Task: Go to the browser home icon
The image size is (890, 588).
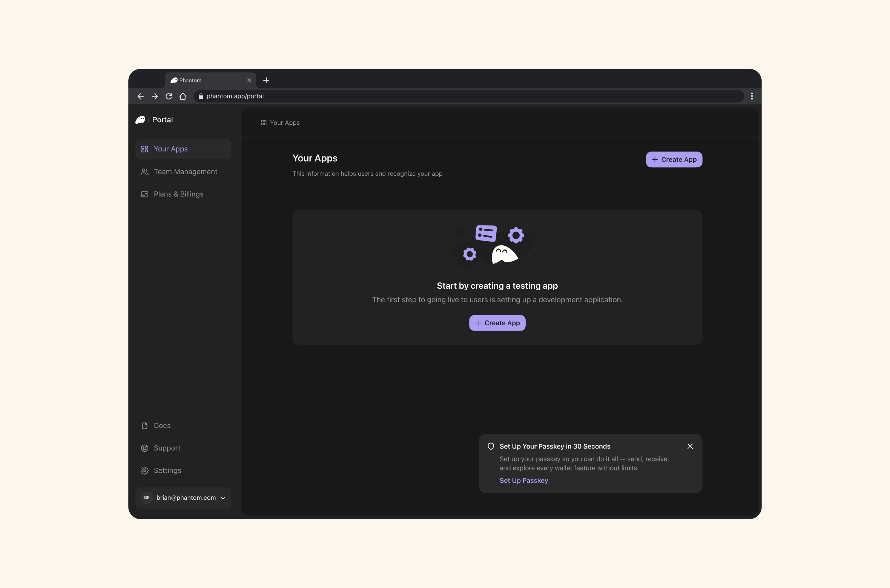Action: (183, 96)
